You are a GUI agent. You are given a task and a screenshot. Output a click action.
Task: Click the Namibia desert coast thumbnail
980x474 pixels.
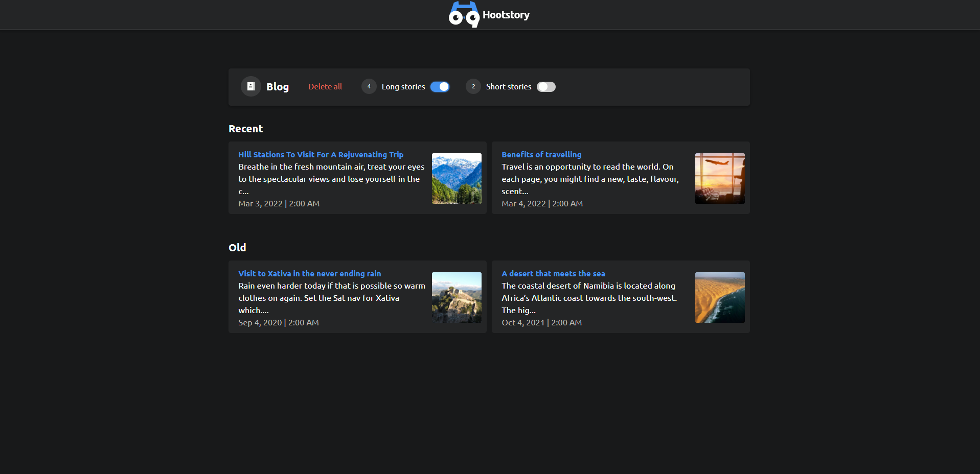click(719, 297)
